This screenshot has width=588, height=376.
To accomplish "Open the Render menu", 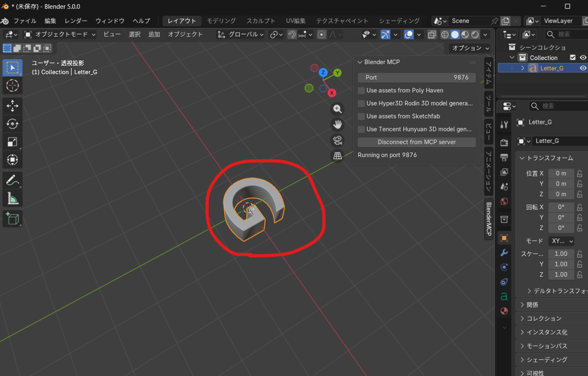I will (x=76, y=21).
